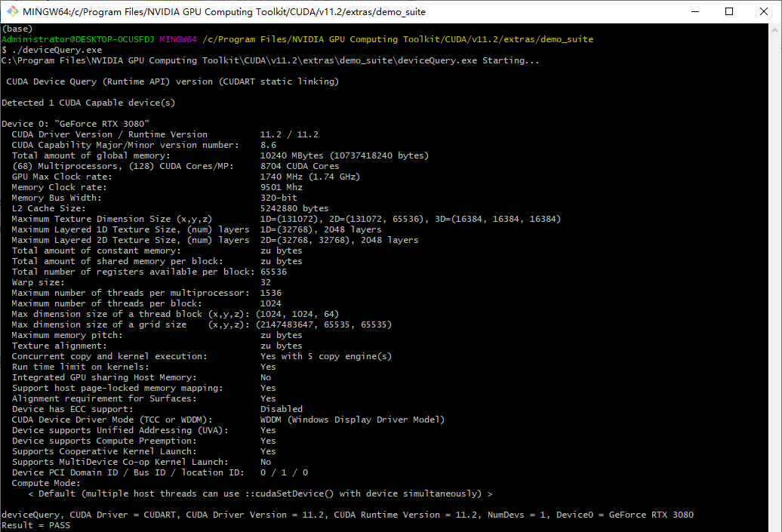Click PCI ID value '0 / 1 / 0'
Screen dimensions: 782x532
coord(285,472)
